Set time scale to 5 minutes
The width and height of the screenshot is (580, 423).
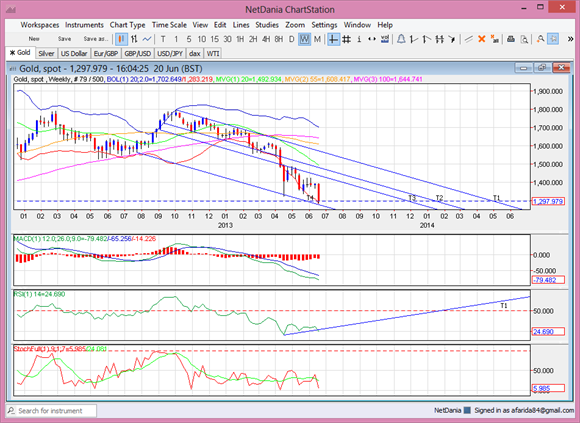[x=189, y=39]
